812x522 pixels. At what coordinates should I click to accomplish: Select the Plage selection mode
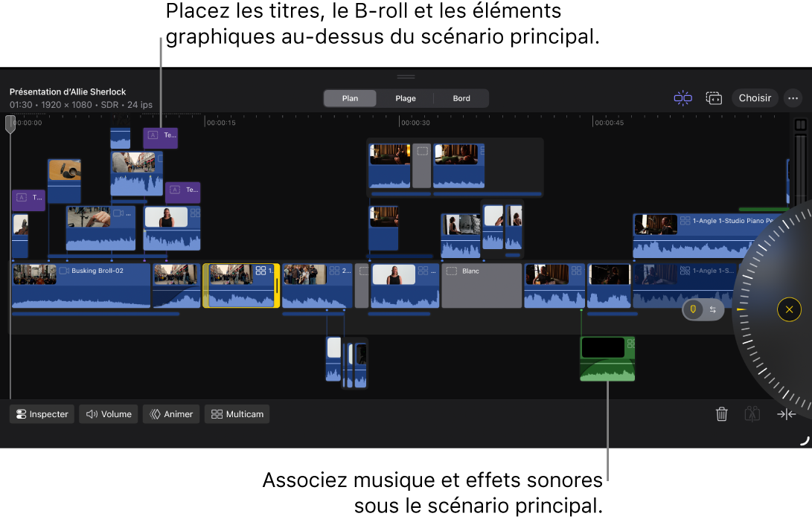click(406, 97)
